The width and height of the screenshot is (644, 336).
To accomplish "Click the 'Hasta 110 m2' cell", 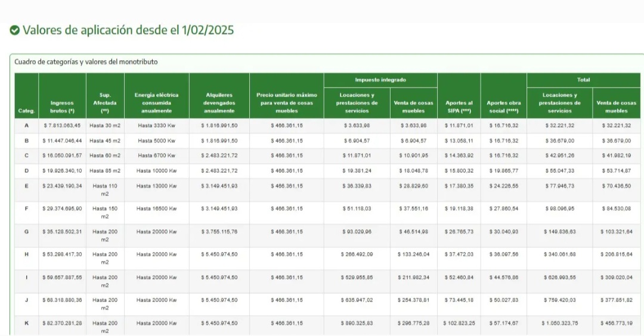I will point(105,190).
